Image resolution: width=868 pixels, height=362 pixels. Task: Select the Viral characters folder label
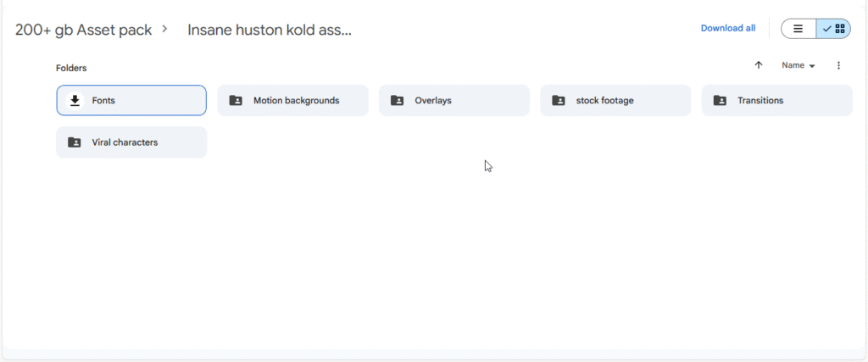(x=125, y=142)
